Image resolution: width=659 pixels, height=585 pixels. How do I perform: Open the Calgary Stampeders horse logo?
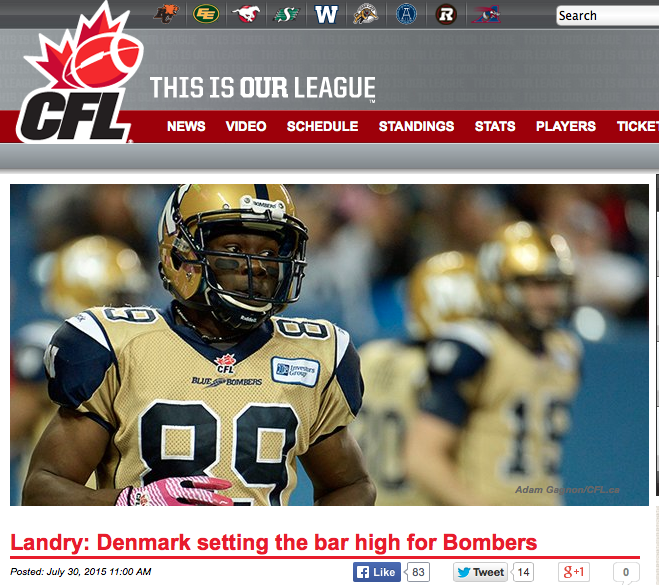[x=246, y=14]
